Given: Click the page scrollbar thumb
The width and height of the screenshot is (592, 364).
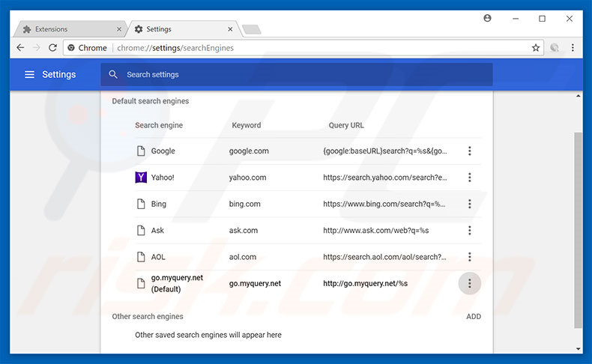Looking at the screenshot, I should (x=578, y=230).
